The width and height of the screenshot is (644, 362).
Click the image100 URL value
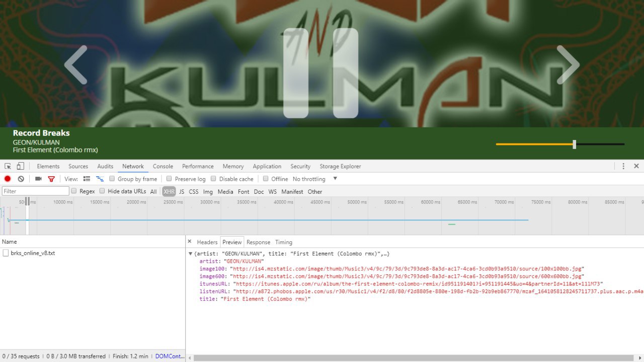407,269
